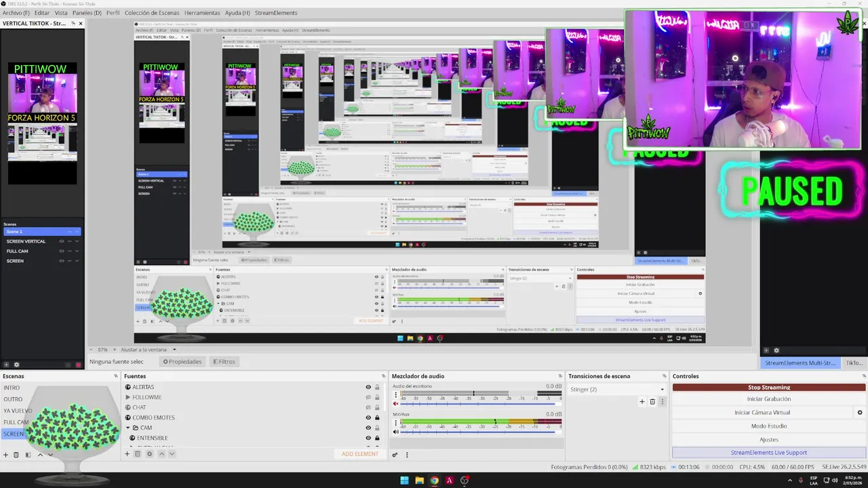
Task: Expand SCREEN VERTICAL chevron in vertical dock
Action: pyautogui.click(x=77, y=241)
